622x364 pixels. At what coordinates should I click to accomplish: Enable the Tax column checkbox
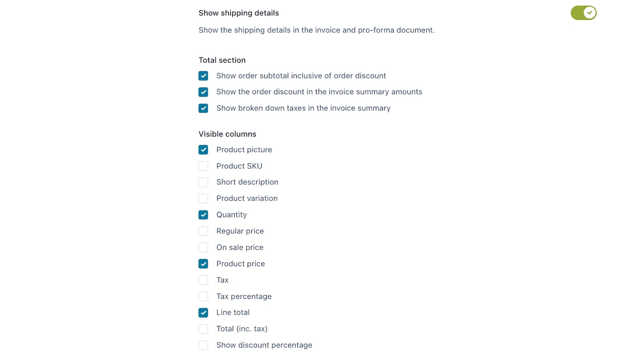coord(203,280)
